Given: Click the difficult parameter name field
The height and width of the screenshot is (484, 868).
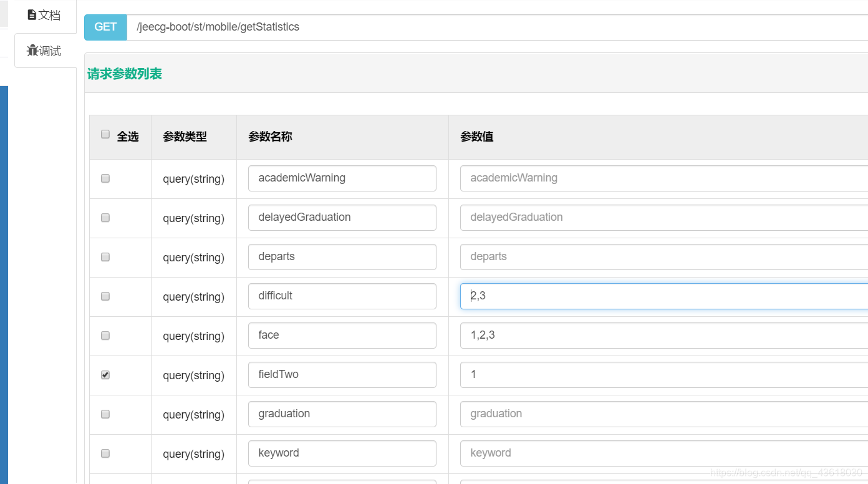Looking at the screenshot, I should click(342, 296).
